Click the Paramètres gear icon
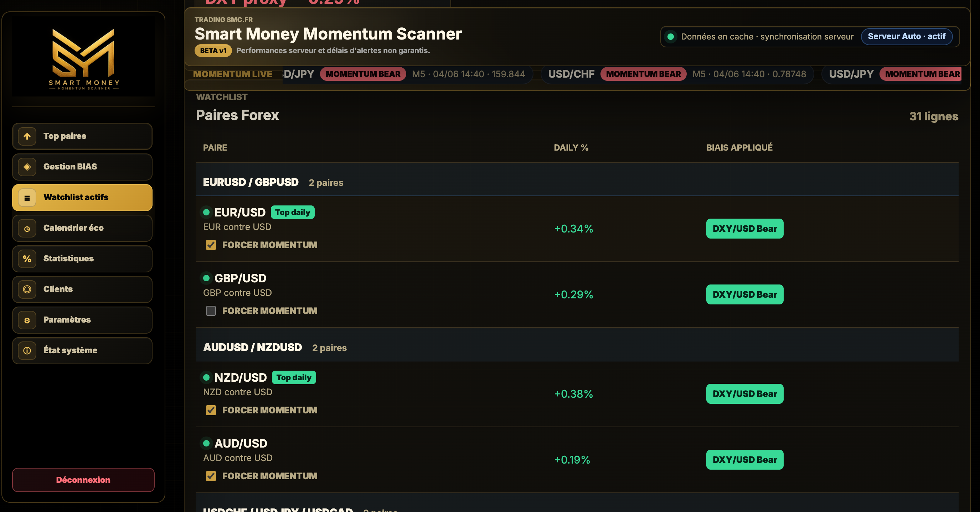This screenshot has height=512, width=980. (27, 320)
